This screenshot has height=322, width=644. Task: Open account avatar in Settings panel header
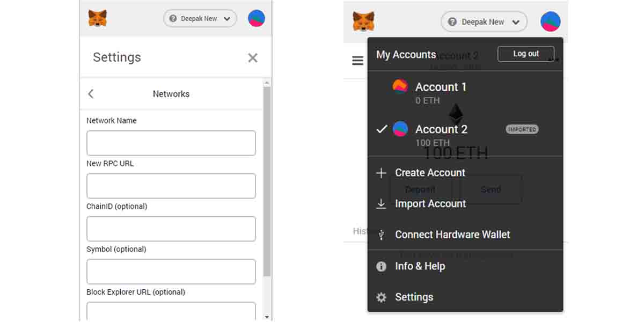tap(257, 18)
